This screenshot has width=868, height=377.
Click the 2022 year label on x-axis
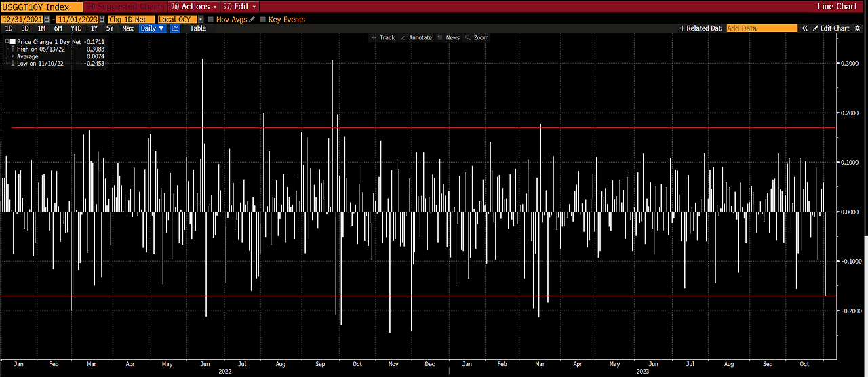tap(225, 372)
